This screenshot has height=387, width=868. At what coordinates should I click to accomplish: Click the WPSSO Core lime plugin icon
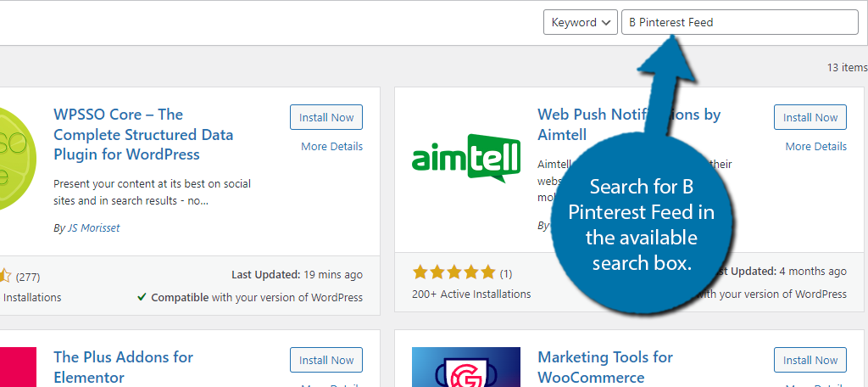[17, 158]
